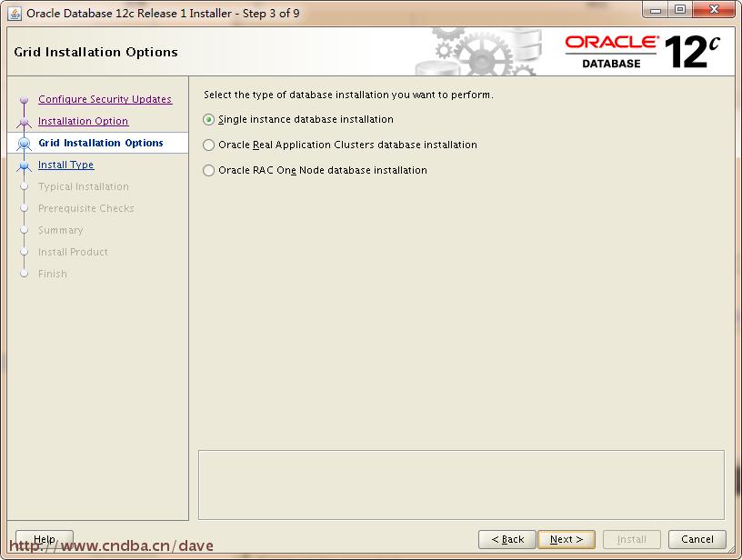The width and height of the screenshot is (742, 560).
Task: Click the Grid Installation Options page heading
Action: 96,52
